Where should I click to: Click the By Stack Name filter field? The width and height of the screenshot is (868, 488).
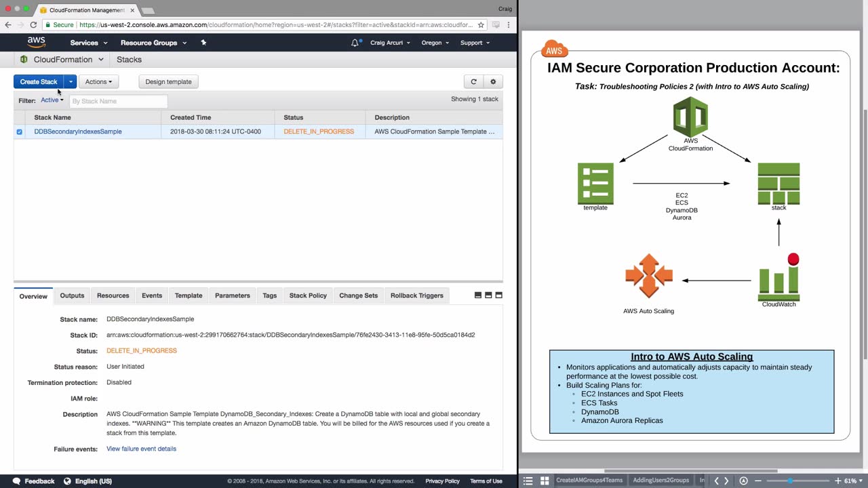click(x=119, y=101)
